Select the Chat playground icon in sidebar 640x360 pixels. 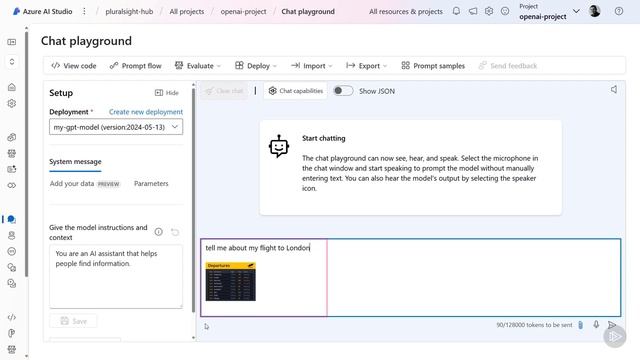click(x=11, y=219)
